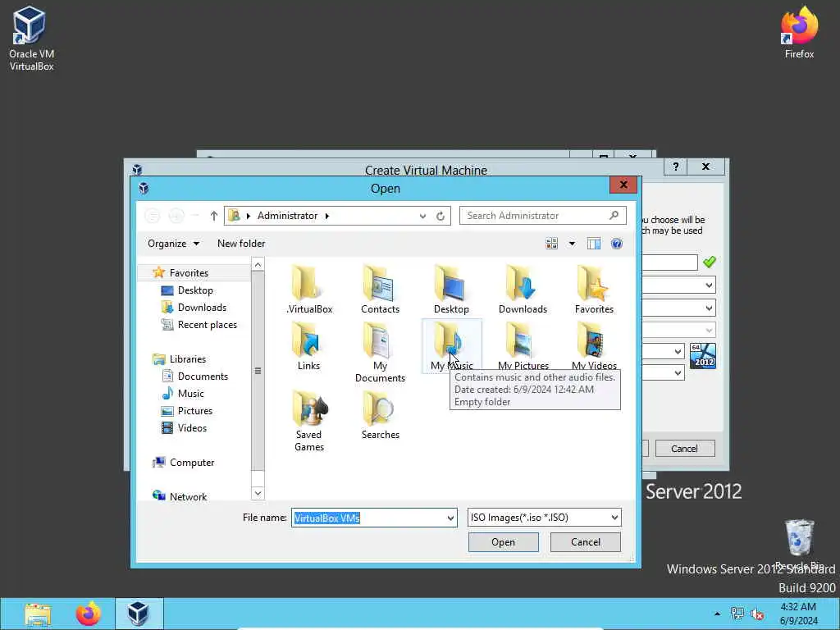Click the Open button
This screenshot has width=840, height=630.
coord(503,542)
